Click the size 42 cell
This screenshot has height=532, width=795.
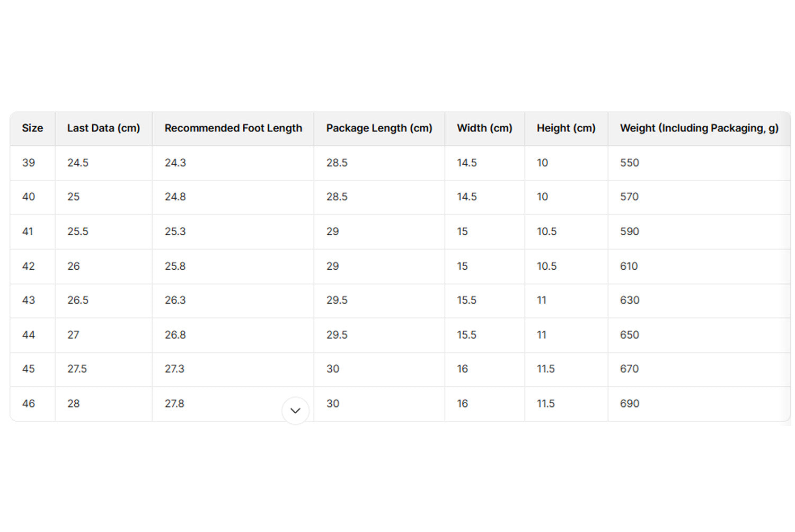(29, 266)
